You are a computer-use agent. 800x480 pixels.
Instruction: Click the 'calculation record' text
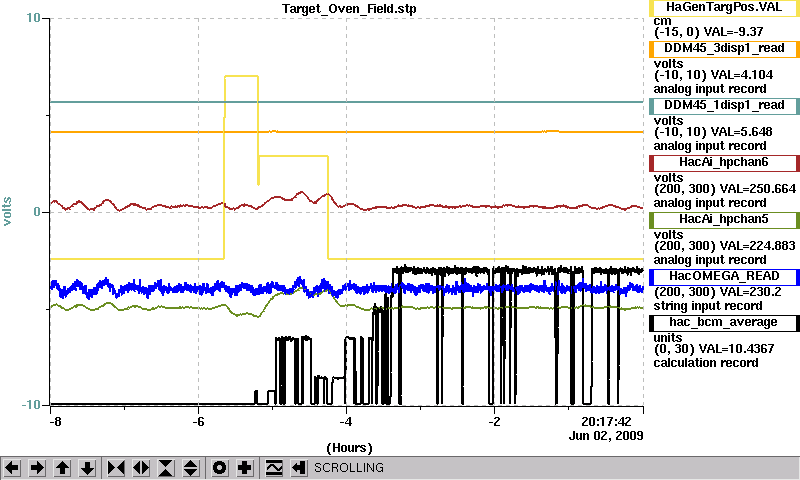pos(706,363)
